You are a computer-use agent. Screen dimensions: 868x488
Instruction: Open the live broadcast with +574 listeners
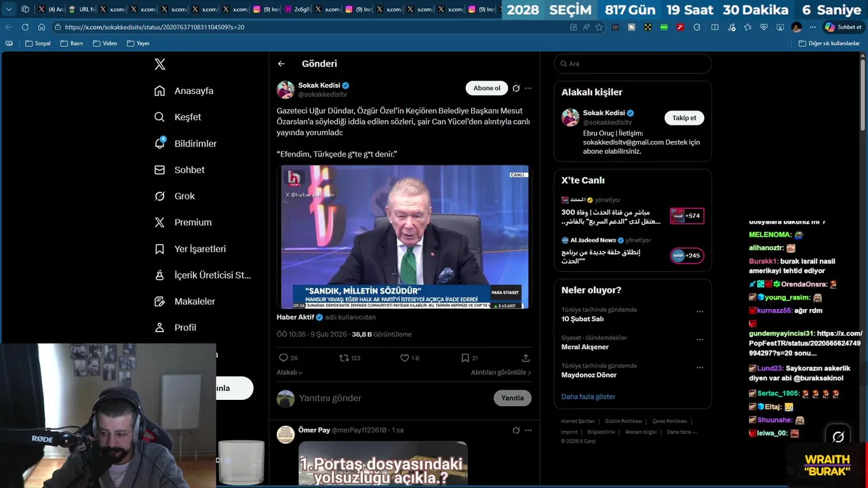tap(687, 216)
